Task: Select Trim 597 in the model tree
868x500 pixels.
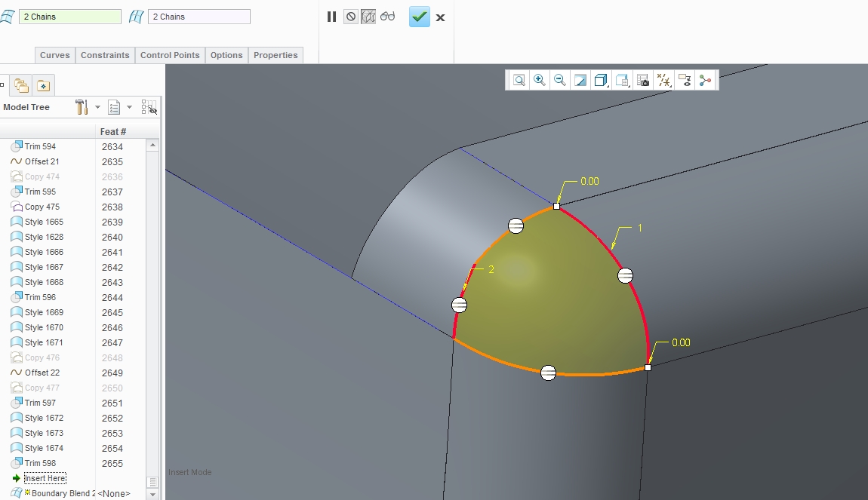Action: 41,403
